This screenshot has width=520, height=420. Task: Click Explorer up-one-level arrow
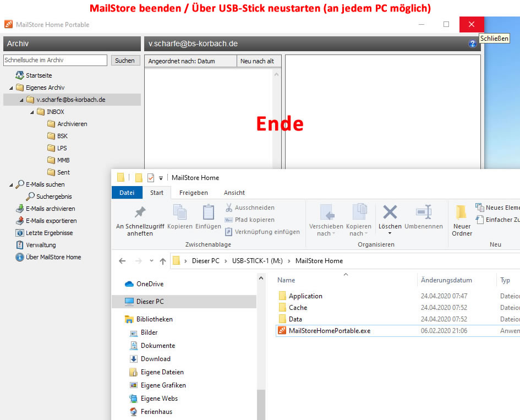pyautogui.click(x=162, y=261)
